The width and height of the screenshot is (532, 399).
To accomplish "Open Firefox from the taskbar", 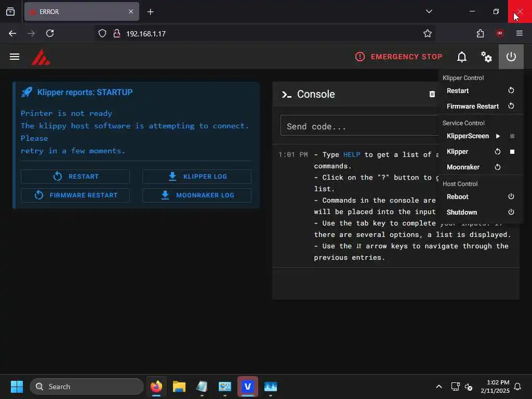I will (x=156, y=387).
